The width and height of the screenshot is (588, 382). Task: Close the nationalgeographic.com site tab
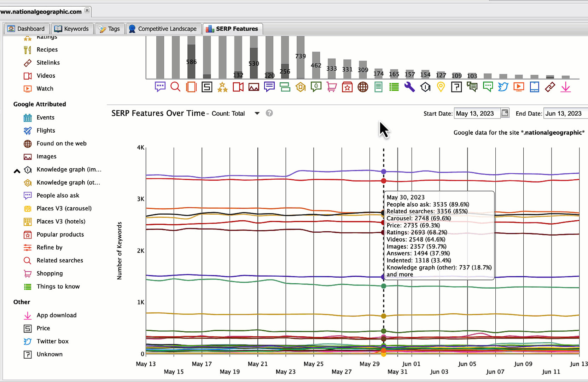[87, 11]
